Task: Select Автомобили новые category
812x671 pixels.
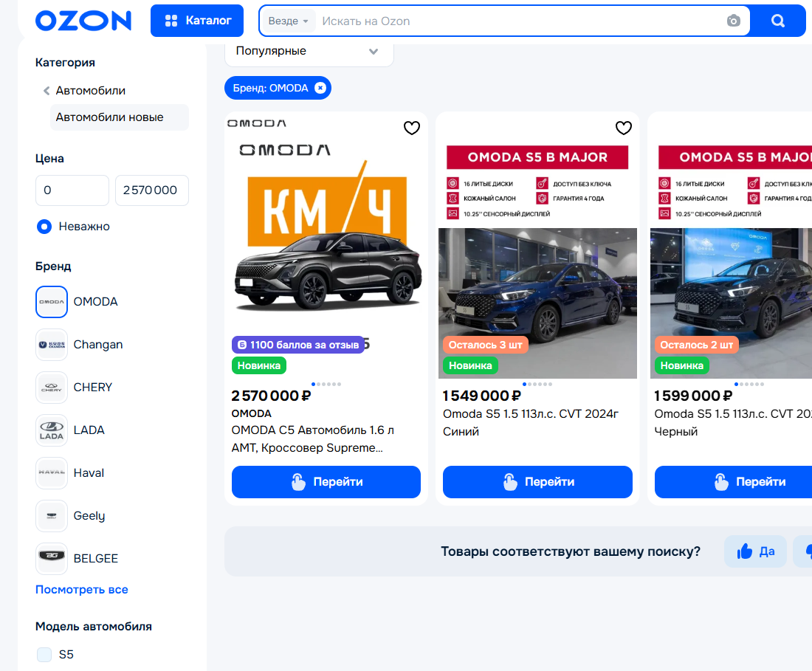Action: 120,117
